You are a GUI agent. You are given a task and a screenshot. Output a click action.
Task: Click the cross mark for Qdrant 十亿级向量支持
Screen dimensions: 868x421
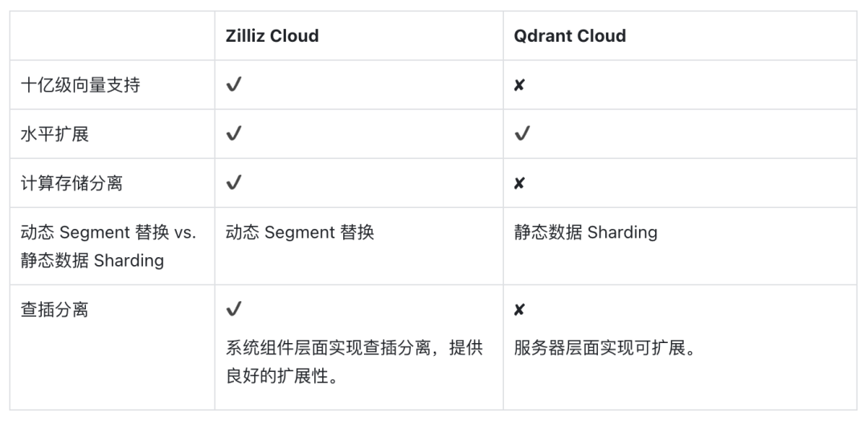pos(519,85)
